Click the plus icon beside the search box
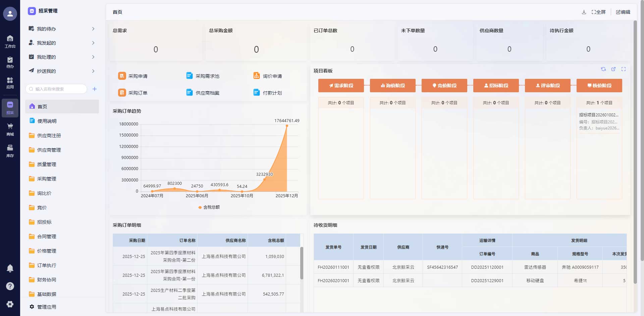644x316 pixels. (x=95, y=89)
